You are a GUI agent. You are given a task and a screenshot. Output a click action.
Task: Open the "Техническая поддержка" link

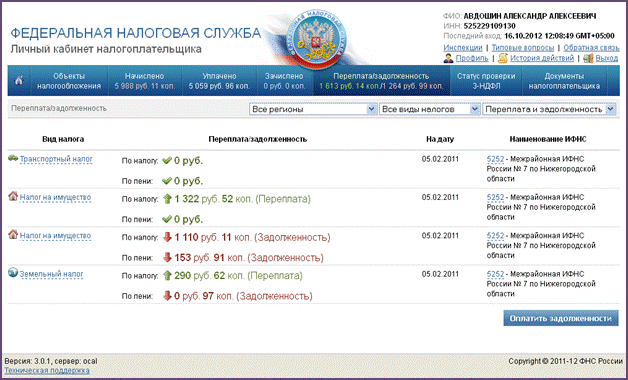(x=47, y=370)
